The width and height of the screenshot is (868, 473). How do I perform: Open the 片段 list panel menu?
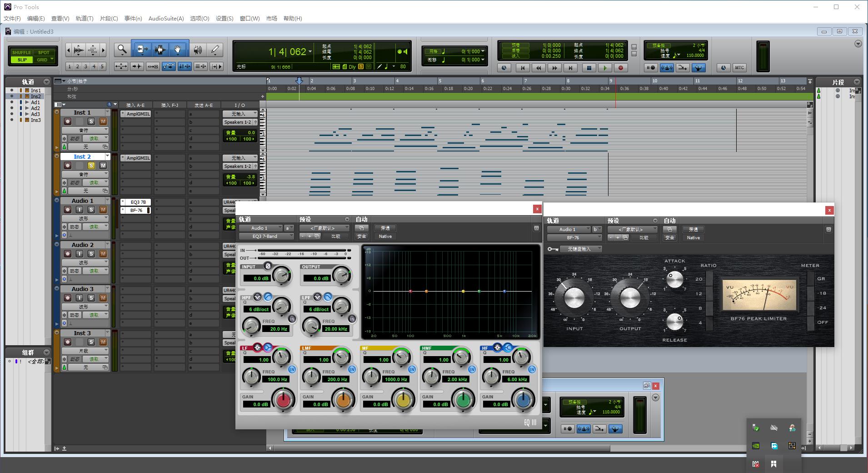pyautogui.click(x=857, y=82)
